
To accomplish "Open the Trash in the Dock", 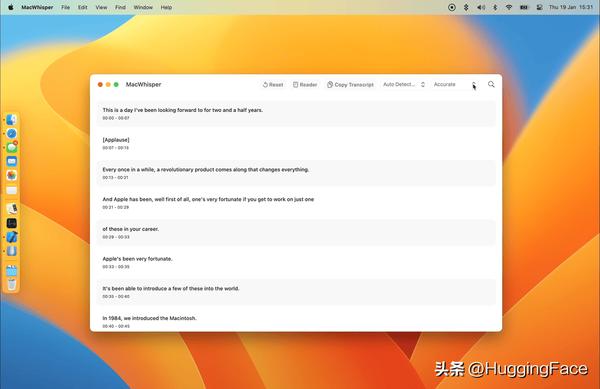I will [11, 284].
